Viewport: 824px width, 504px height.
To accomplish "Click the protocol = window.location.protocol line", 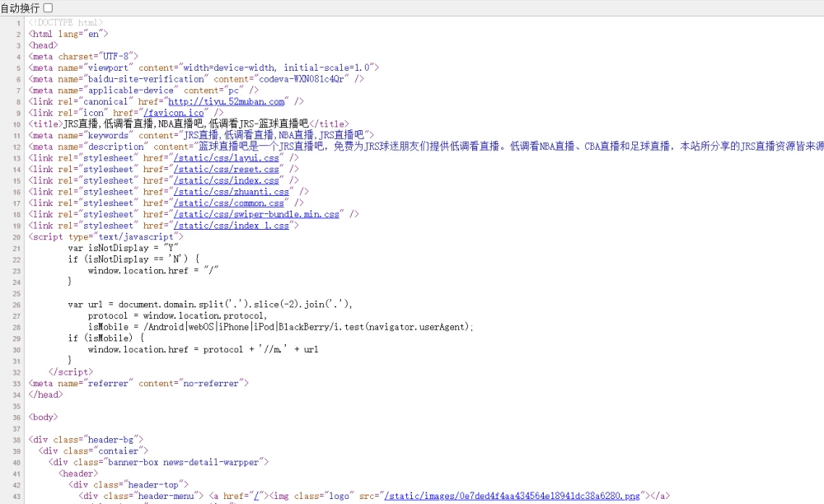I will coord(178,316).
